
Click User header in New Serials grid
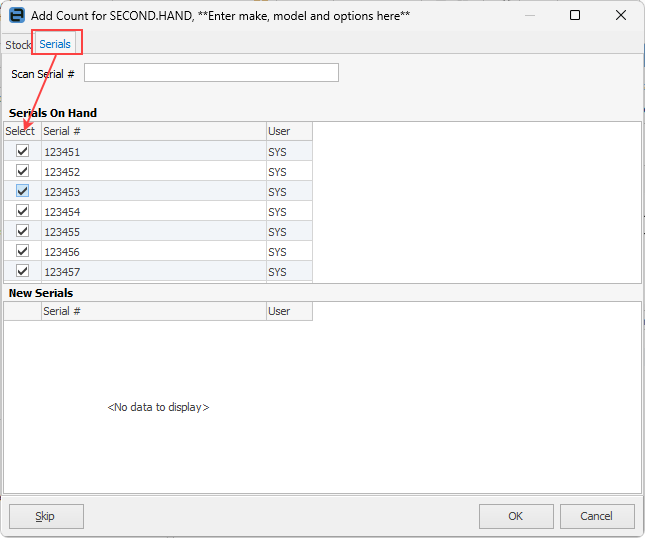click(289, 311)
